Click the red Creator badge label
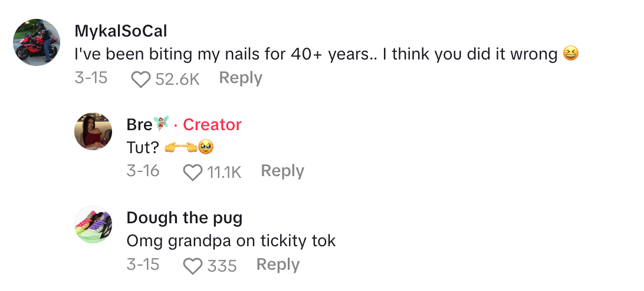 tap(212, 124)
